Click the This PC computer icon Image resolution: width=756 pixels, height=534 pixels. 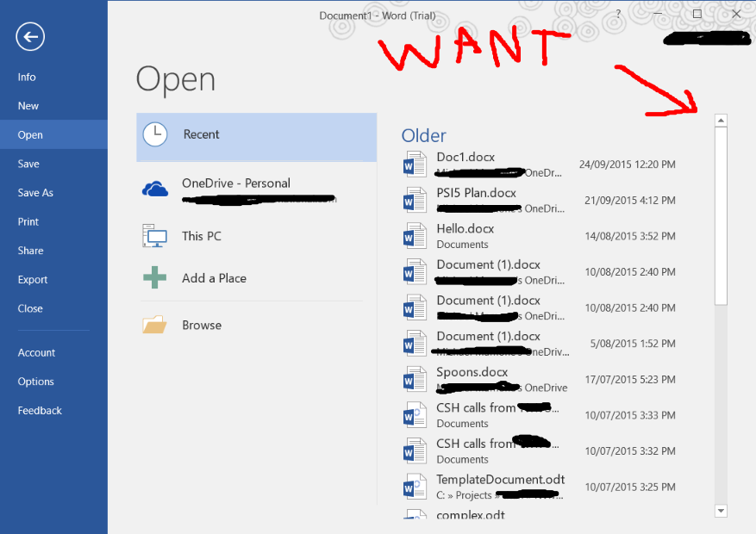155,235
